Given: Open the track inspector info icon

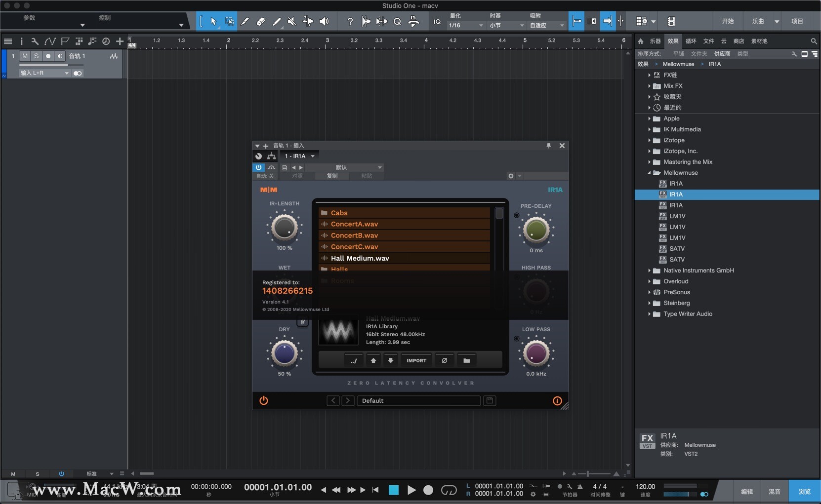Looking at the screenshot, I should pyautogui.click(x=21, y=41).
